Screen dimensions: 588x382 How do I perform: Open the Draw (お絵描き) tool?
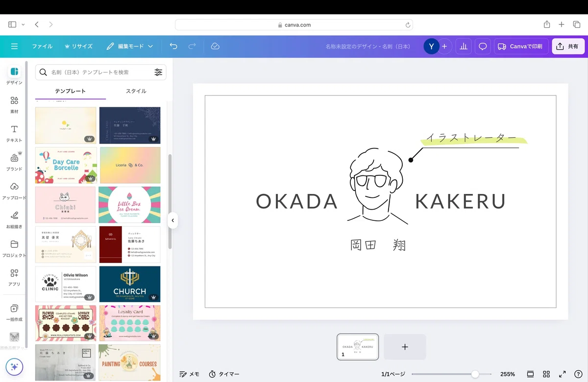[14, 219]
